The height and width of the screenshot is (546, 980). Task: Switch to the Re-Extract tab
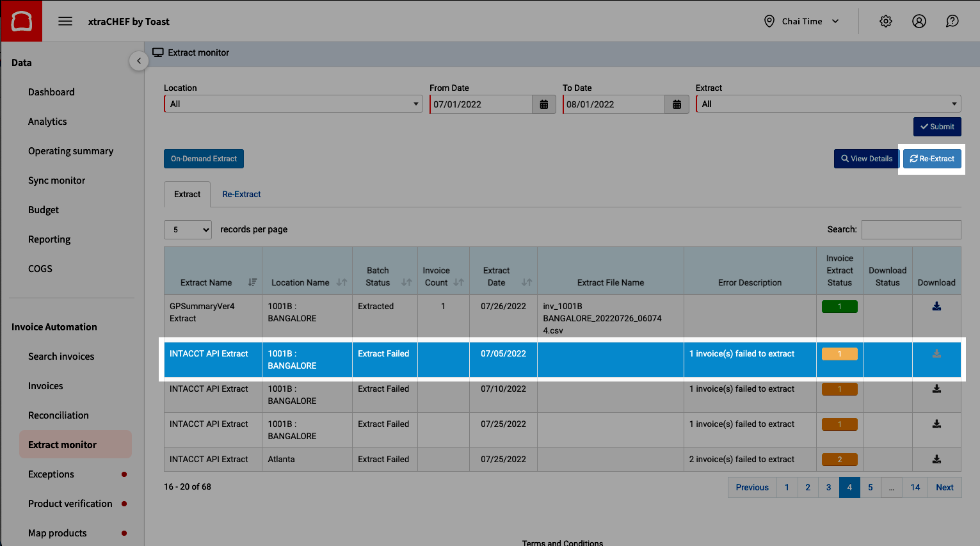click(241, 195)
